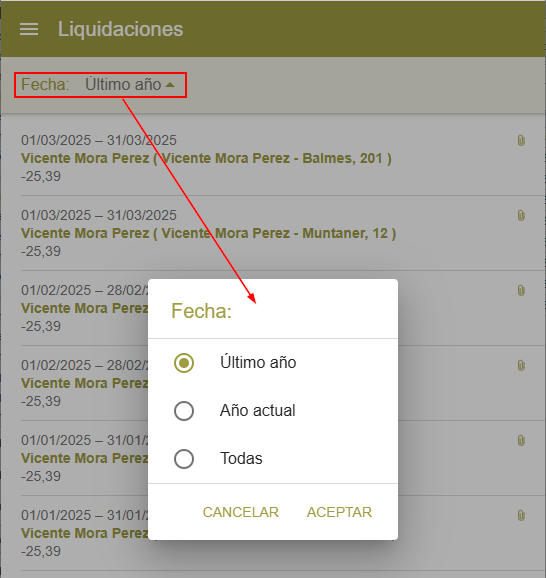Open attachment of the Balmes, 201 liquidation
The image size is (546, 578).
click(521, 140)
